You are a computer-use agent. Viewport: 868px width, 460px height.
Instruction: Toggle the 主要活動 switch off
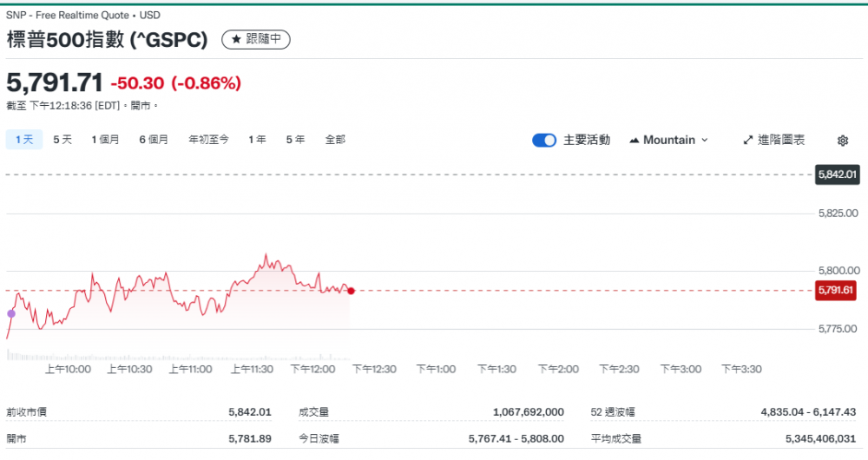[544, 141]
